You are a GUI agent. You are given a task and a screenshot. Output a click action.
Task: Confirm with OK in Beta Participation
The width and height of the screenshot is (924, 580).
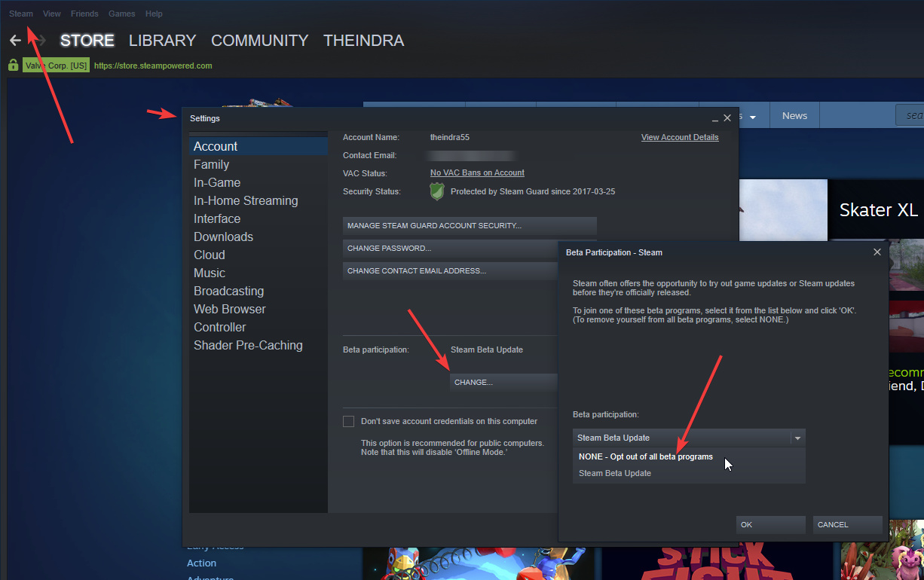[x=770, y=525]
